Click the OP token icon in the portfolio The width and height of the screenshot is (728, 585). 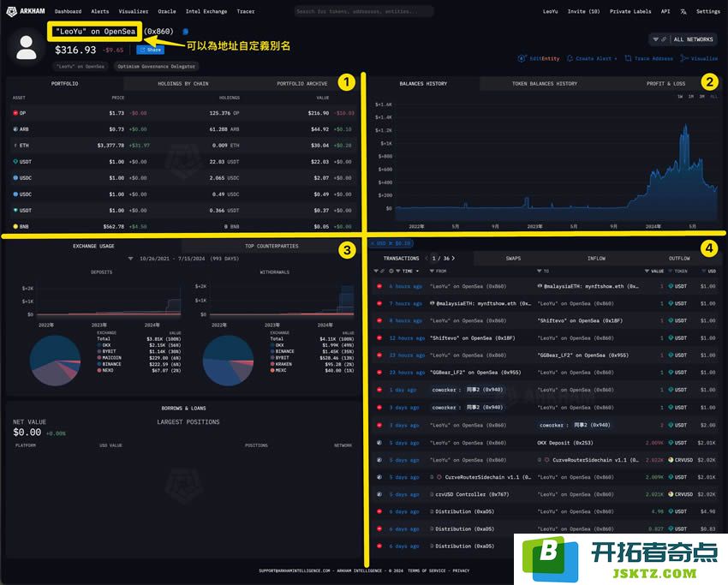[15, 113]
